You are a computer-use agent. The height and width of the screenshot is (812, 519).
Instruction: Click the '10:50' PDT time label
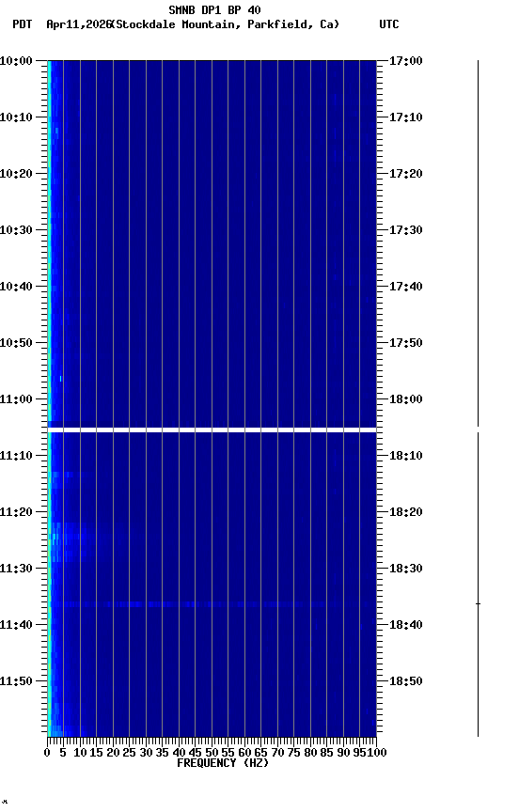[16, 343]
